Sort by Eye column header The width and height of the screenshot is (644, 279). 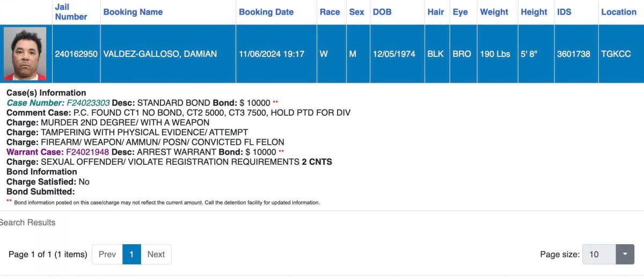[460, 12]
